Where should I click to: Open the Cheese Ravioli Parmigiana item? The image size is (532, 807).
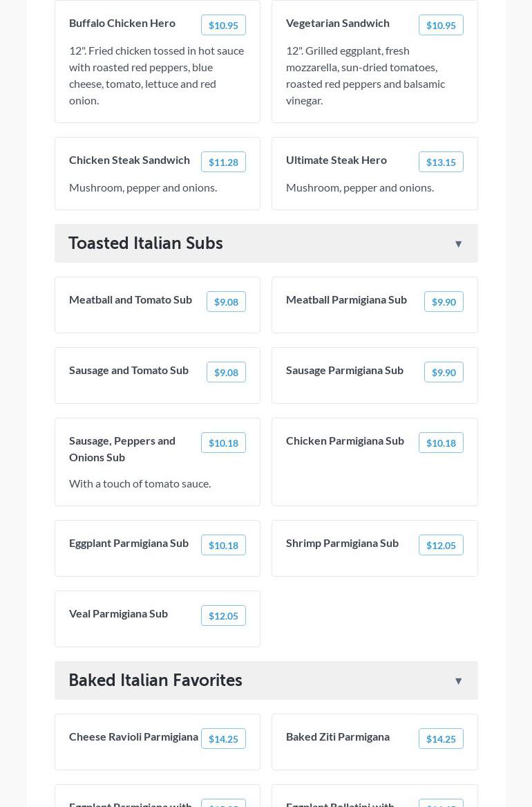[133, 737]
